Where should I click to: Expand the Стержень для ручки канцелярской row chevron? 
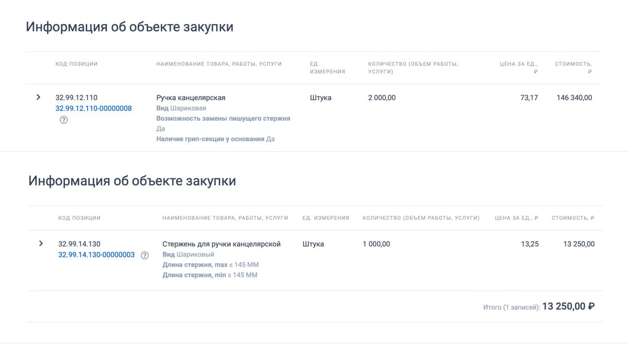(41, 244)
